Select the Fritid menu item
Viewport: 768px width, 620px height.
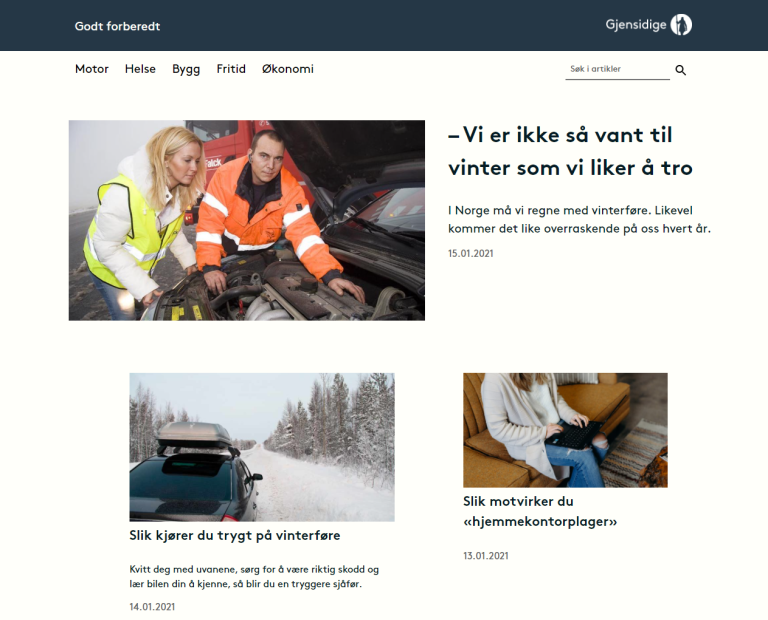[x=231, y=69]
